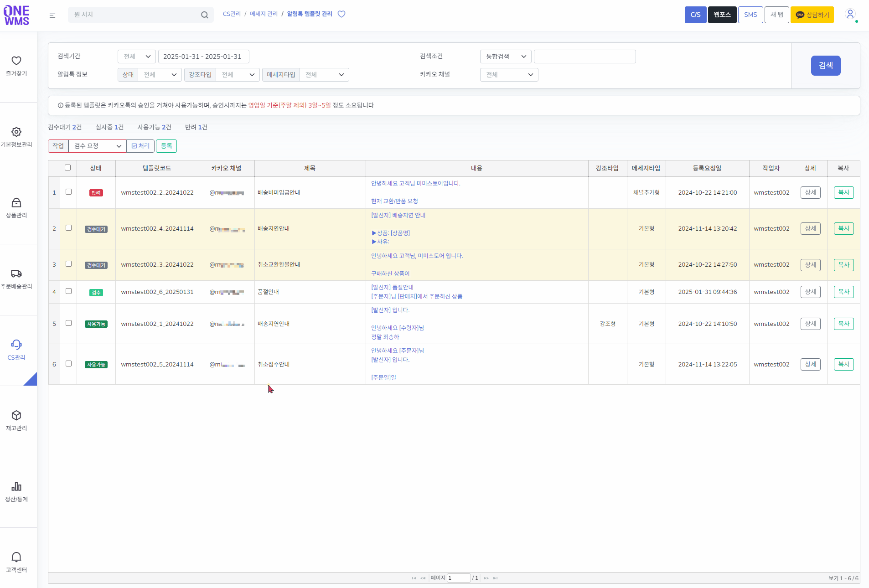This screenshot has width=869, height=588.
Task: Toggle the select-all checkbox in table header
Action: click(68, 168)
